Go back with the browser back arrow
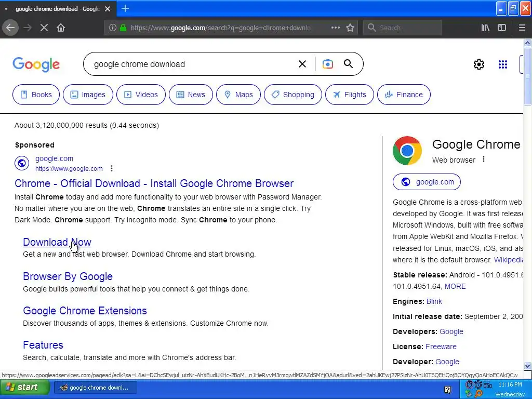Viewport: 532px width, 399px height. [10, 28]
